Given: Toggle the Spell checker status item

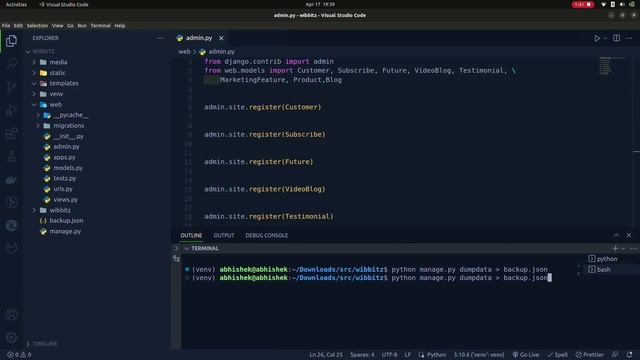Looking at the screenshot, I should 558,355.
